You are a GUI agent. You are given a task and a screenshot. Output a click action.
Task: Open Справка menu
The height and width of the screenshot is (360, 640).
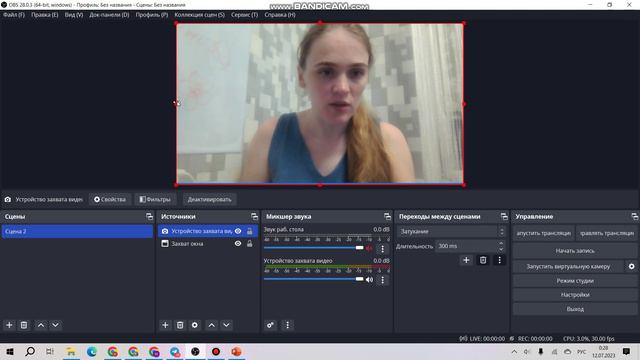tap(280, 15)
